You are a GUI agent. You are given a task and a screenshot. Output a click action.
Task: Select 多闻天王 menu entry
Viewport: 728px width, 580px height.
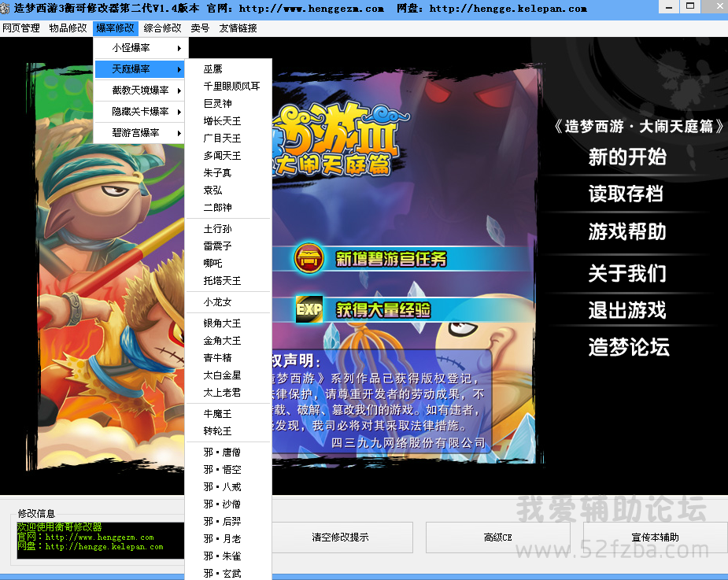(x=228, y=156)
